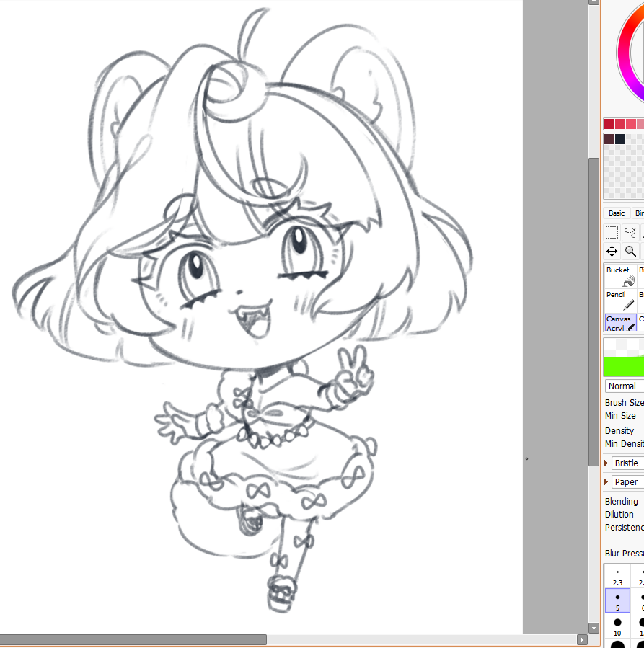Click the green brush stroke preview
Screen dimensions: 644x648
tap(624, 365)
